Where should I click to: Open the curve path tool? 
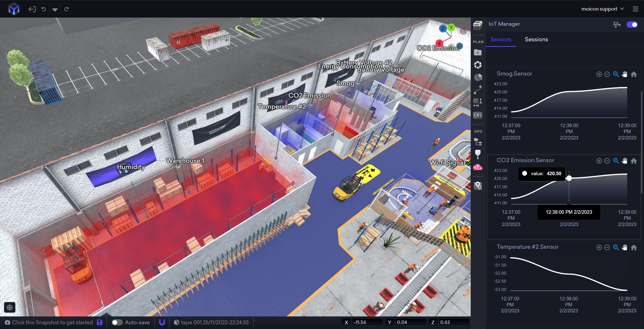click(478, 90)
